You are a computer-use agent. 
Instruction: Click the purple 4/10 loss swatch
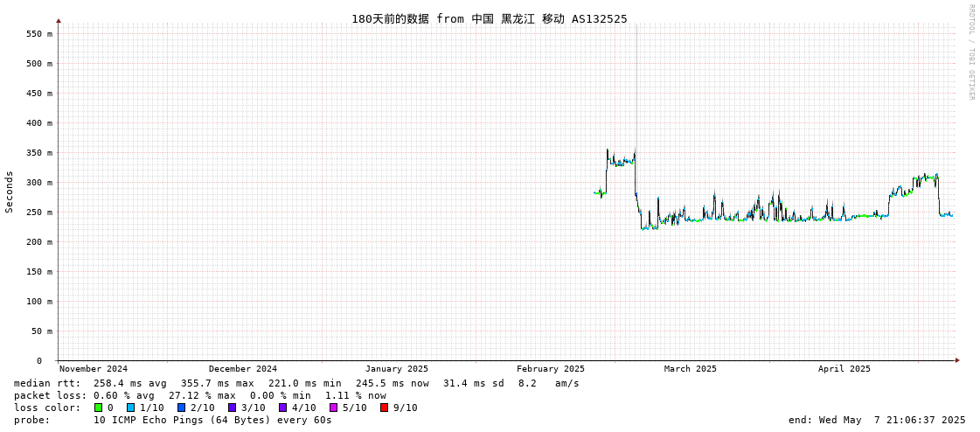point(282,408)
